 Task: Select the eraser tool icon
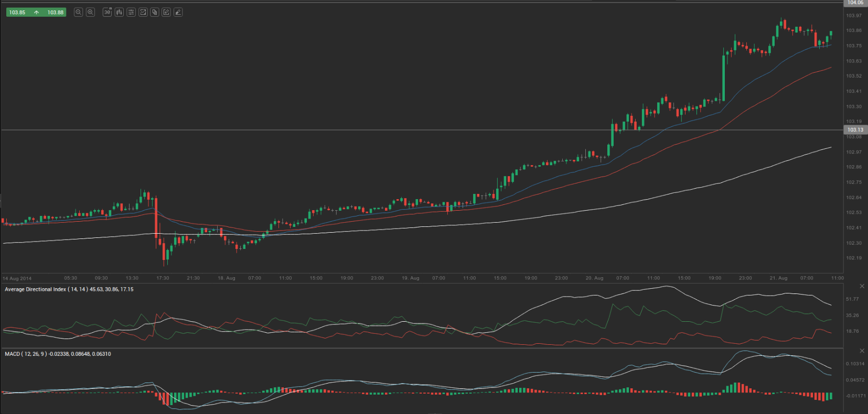click(178, 12)
